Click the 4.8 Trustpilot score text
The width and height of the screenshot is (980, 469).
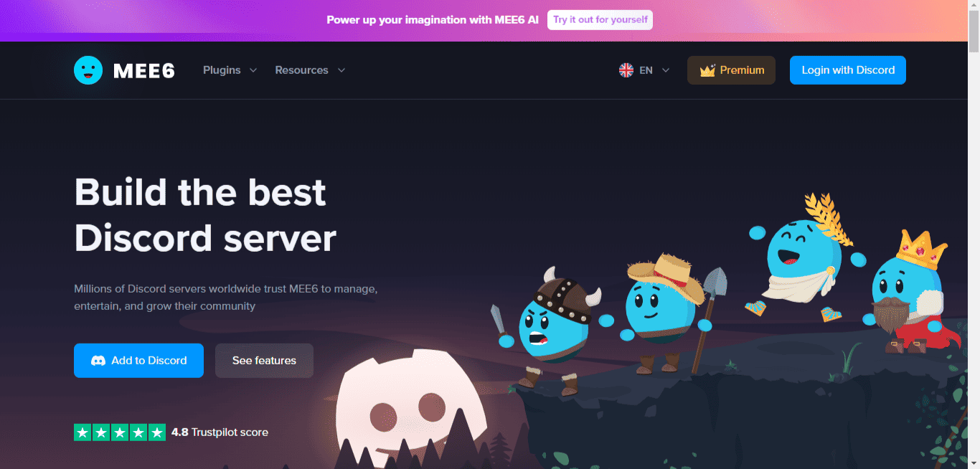[x=220, y=432]
